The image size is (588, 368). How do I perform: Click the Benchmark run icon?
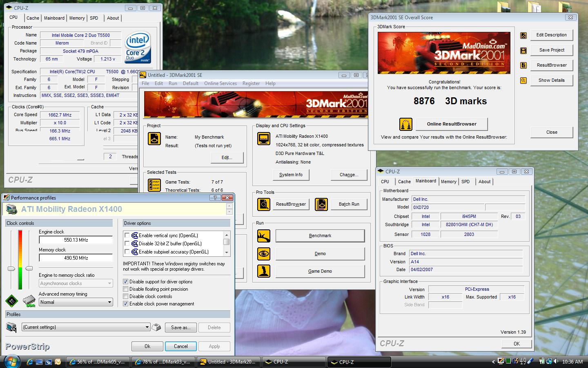point(264,236)
